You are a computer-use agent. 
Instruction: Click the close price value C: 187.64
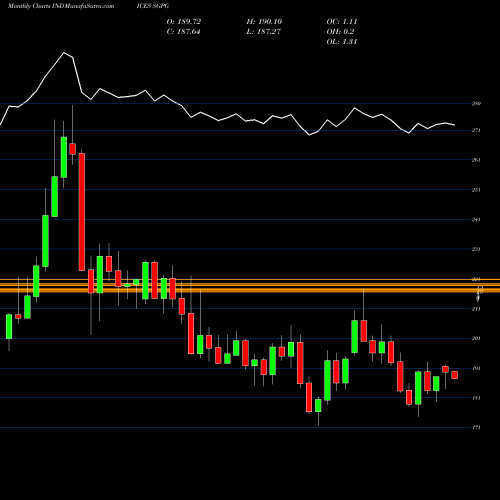tap(184, 32)
